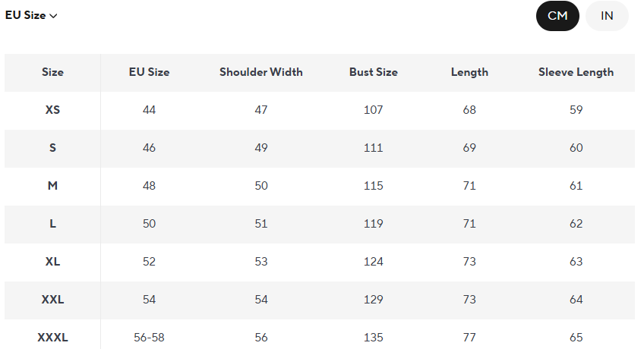Click the bust size value 107
Screen dimensions: 644x349
point(373,110)
